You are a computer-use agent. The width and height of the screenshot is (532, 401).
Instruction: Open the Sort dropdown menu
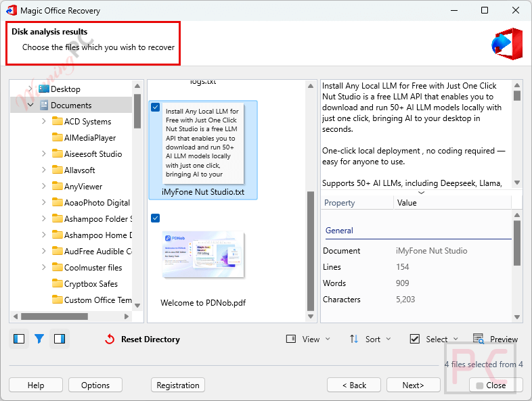tap(389, 339)
